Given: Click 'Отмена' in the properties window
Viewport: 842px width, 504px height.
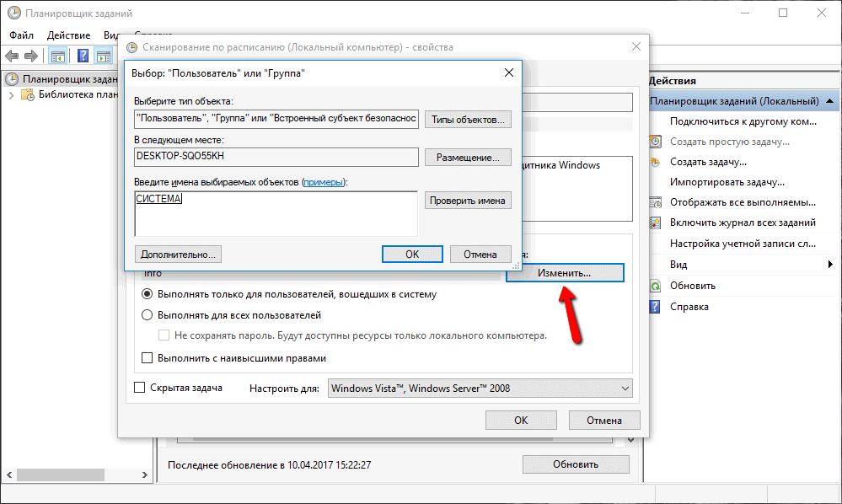Looking at the screenshot, I should point(604,421).
